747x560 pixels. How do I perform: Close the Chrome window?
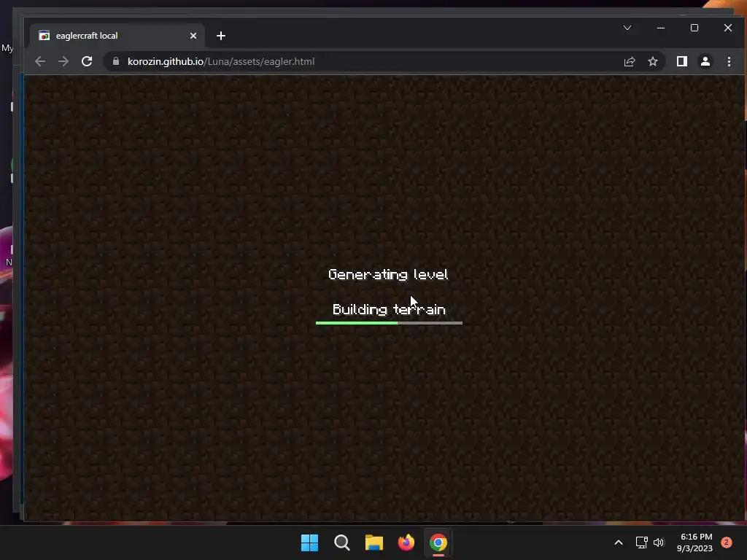(727, 28)
